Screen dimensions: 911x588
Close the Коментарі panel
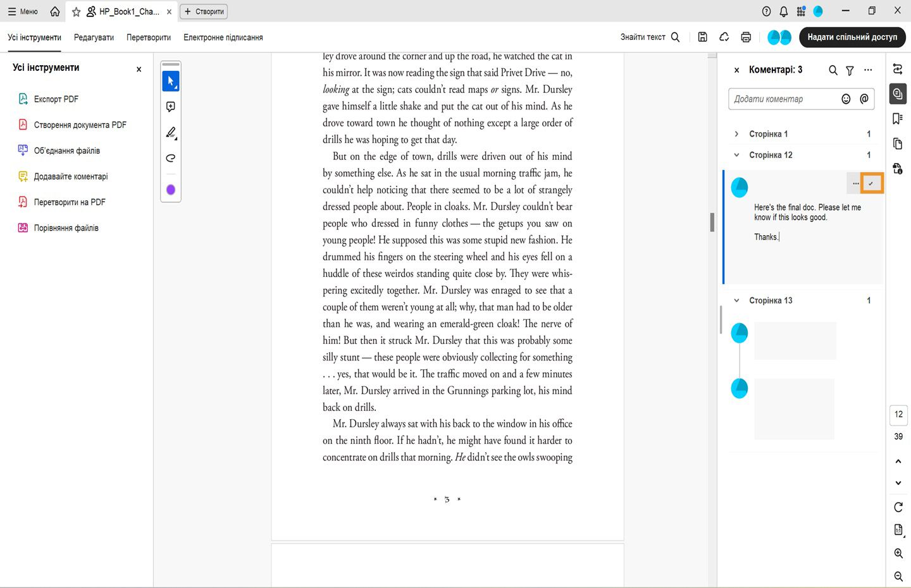point(736,70)
